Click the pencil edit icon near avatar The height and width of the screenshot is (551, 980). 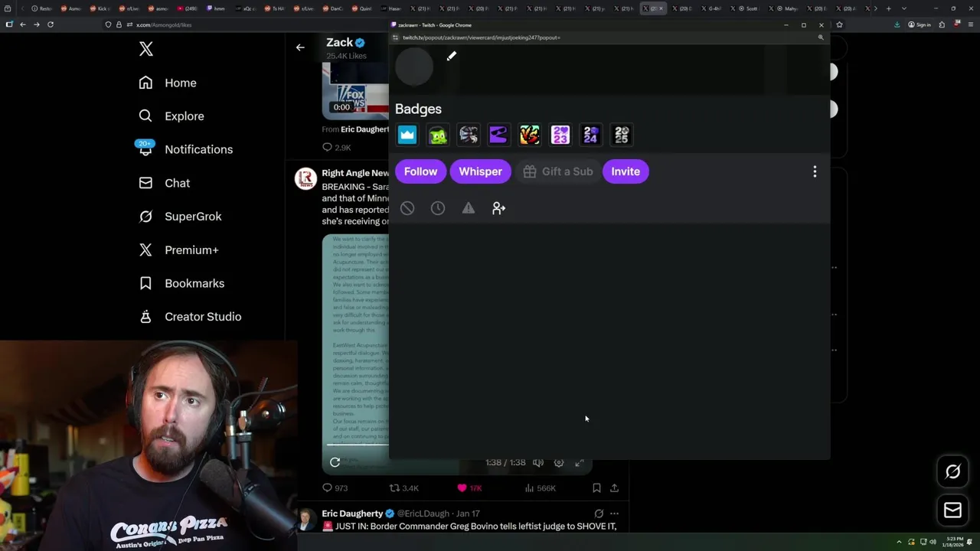(x=452, y=56)
